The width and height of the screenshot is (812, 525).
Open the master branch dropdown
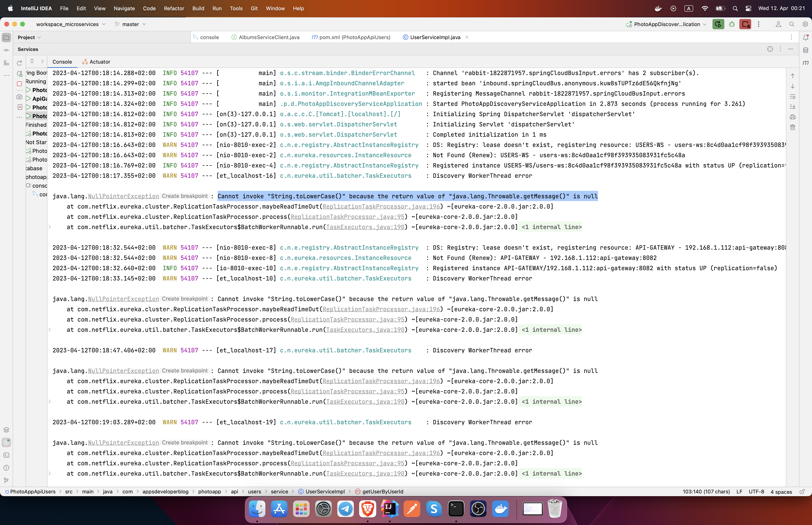(x=131, y=24)
